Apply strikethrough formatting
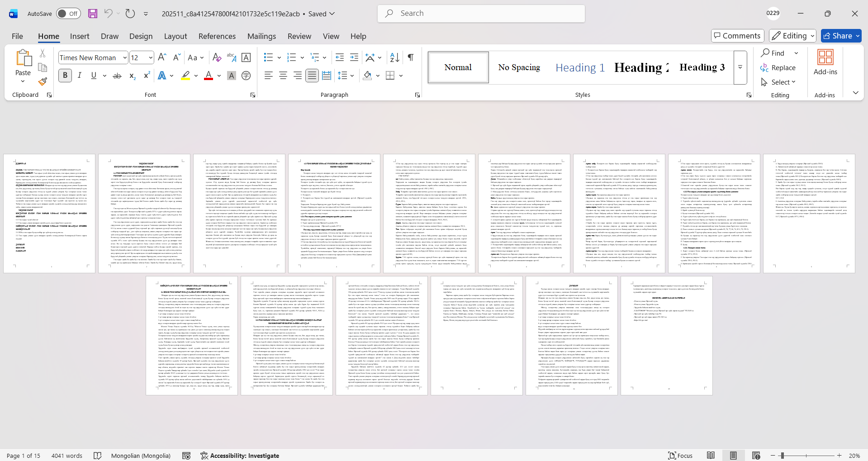This screenshot has height=461, width=868. click(x=117, y=76)
